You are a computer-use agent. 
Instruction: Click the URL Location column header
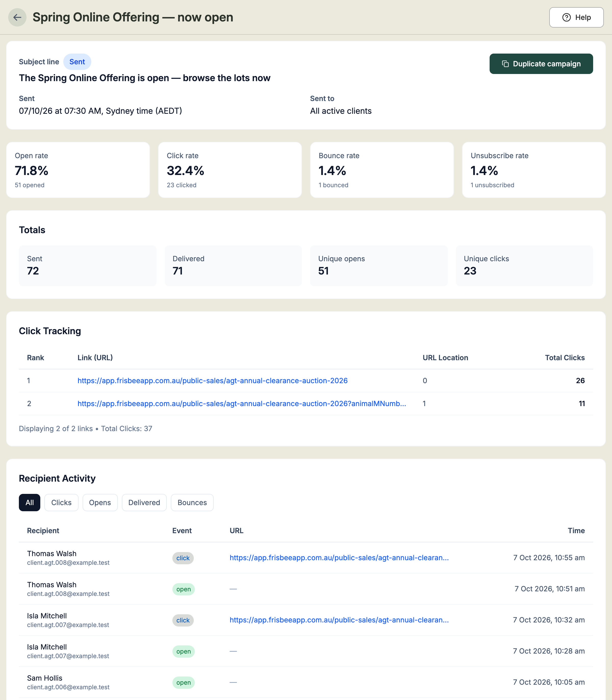click(445, 358)
